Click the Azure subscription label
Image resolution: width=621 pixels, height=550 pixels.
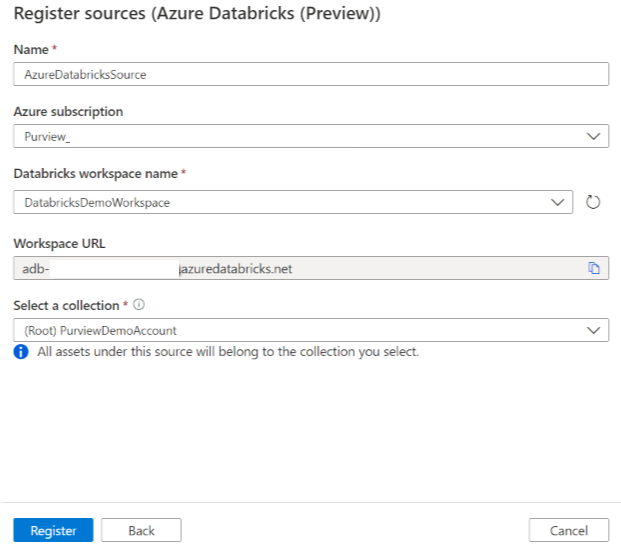click(68, 112)
